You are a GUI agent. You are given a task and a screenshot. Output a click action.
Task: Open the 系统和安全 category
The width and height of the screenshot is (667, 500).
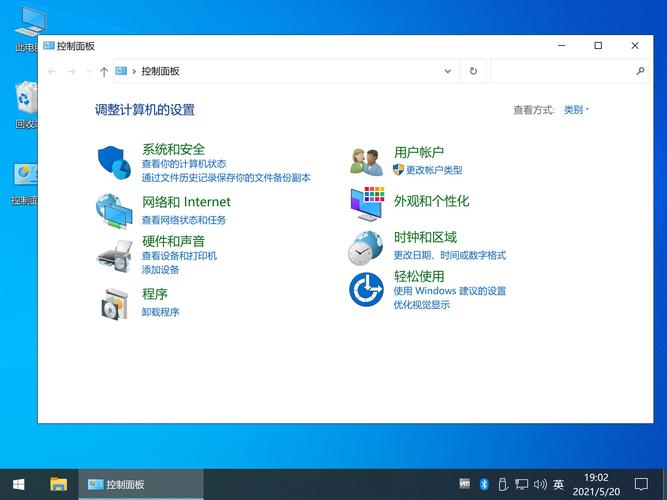tap(174, 149)
